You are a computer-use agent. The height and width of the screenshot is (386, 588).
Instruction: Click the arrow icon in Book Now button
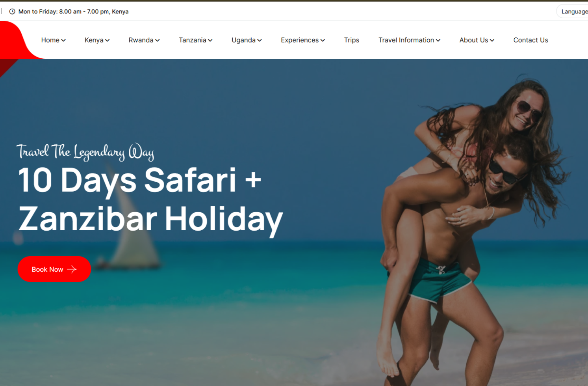pyautogui.click(x=72, y=269)
